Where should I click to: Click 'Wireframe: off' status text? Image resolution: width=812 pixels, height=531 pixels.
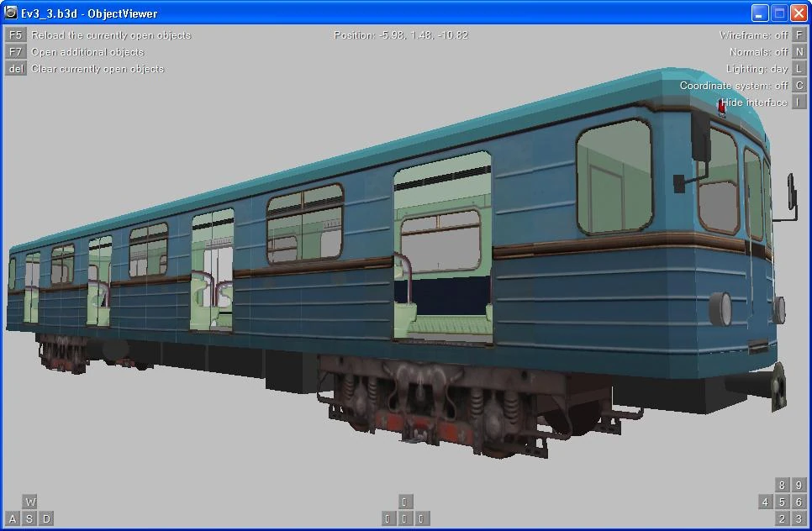pos(753,35)
